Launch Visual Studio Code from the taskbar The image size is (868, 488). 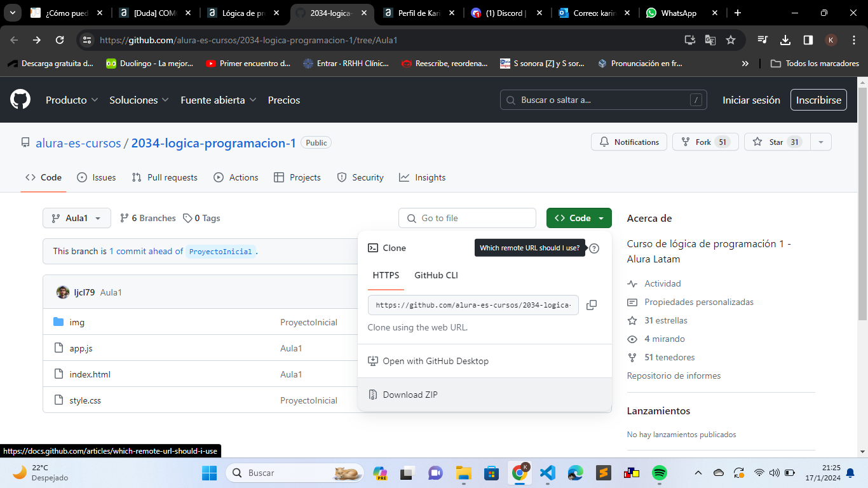pyautogui.click(x=547, y=473)
